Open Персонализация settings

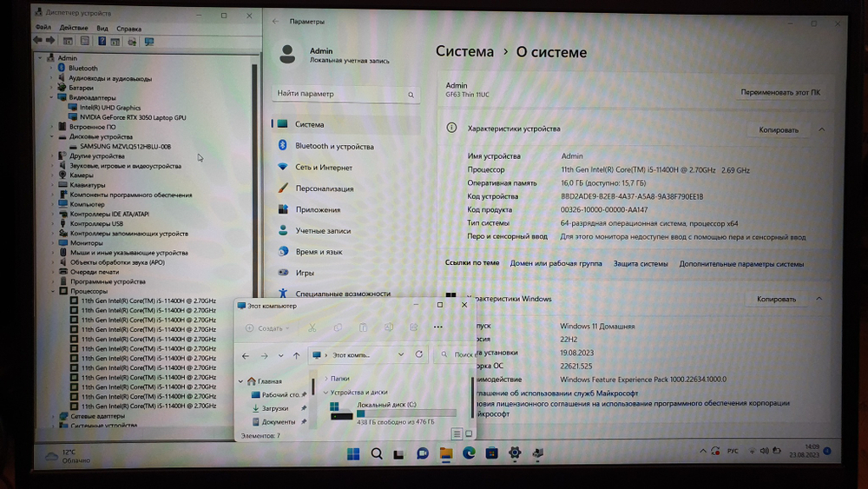coord(346,188)
